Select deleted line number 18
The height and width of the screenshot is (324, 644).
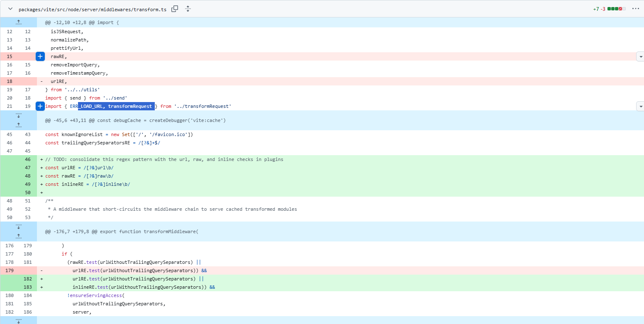point(10,81)
